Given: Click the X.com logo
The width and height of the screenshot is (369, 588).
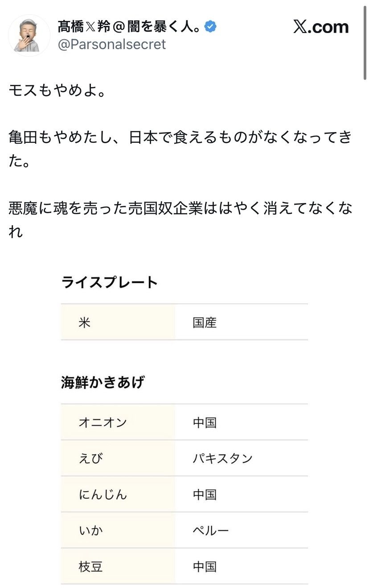Looking at the screenshot, I should click(x=321, y=27).
